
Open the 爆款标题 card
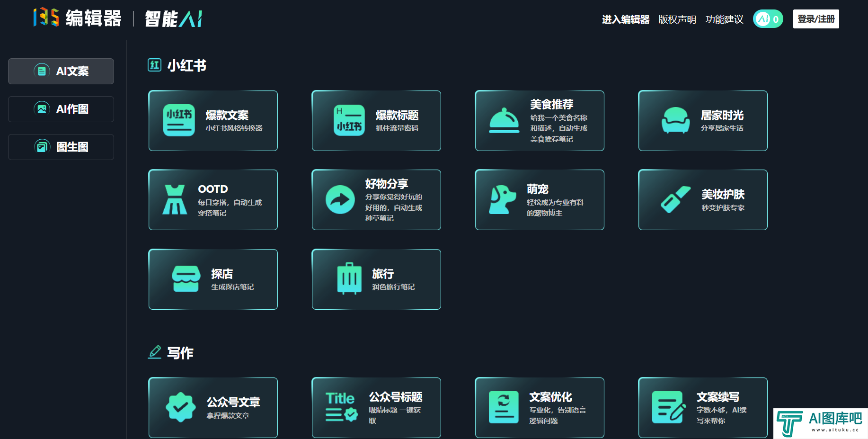pyautogui.click(x=376, y=121)
